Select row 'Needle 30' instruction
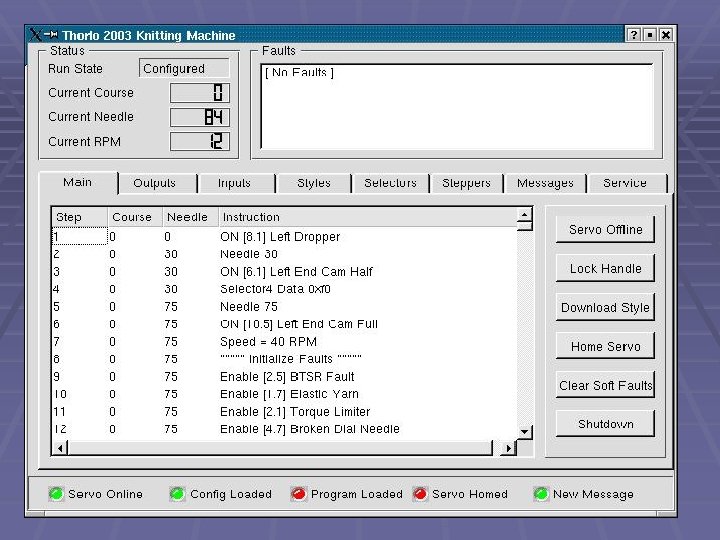720x540 pixels. point(284,254)
